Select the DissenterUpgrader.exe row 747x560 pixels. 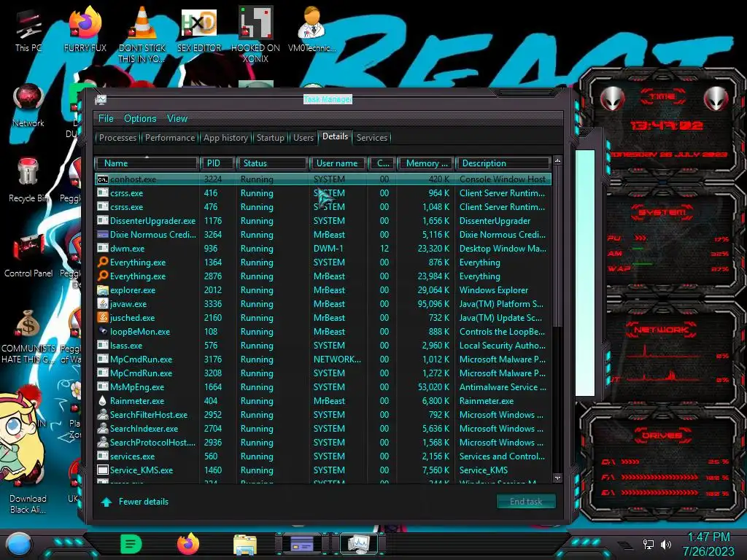pyautogui.click(x=323, y=221)
